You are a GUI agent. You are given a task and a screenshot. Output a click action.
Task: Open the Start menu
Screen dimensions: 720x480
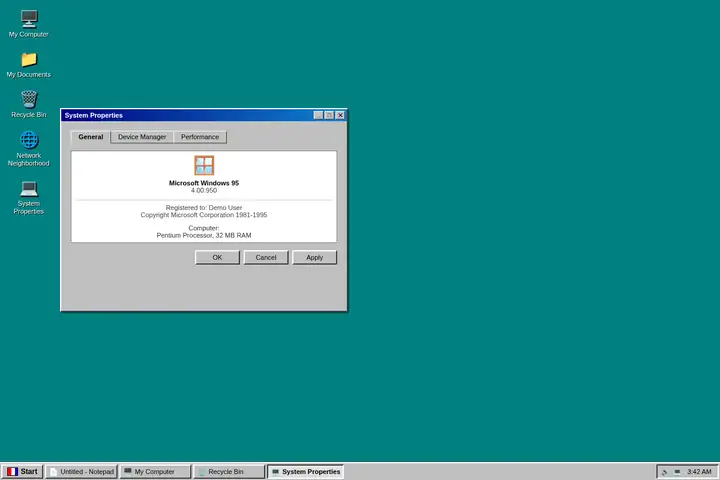pyautogui.click(x=22, y=472)
